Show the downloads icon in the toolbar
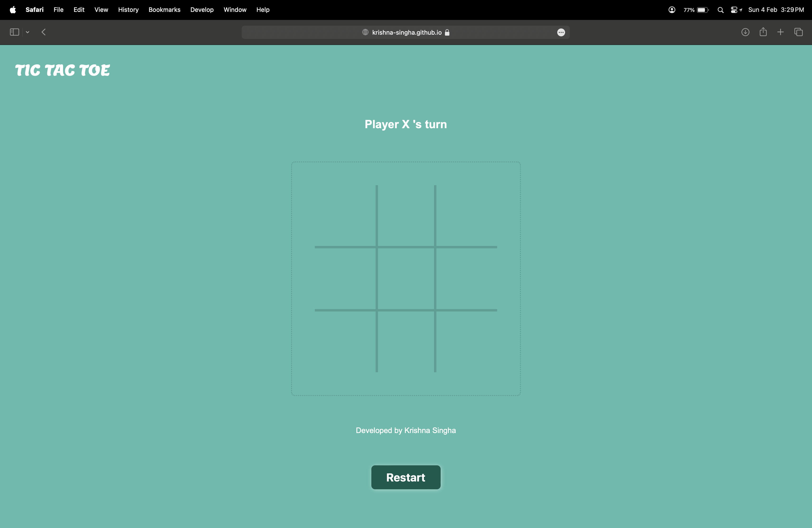Screen dimensions: 812x528 pos(745,32)
